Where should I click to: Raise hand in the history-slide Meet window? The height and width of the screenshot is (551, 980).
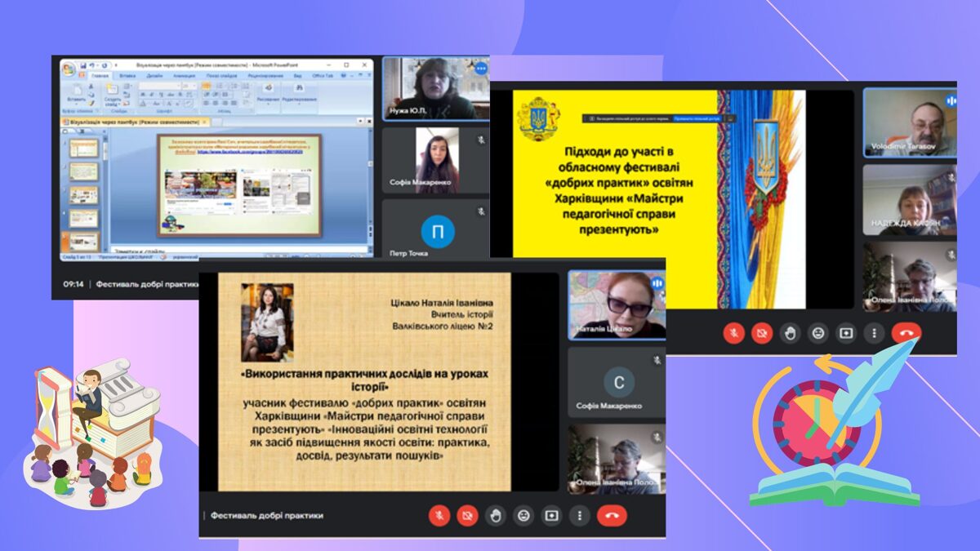click(x=496, y=515)
